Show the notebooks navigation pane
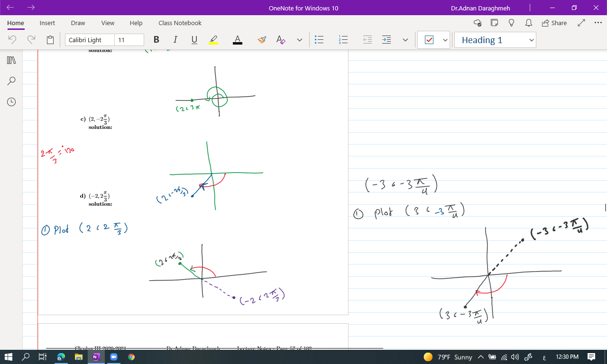This screenshot has height=364, width=607. [x=11, y=60]
